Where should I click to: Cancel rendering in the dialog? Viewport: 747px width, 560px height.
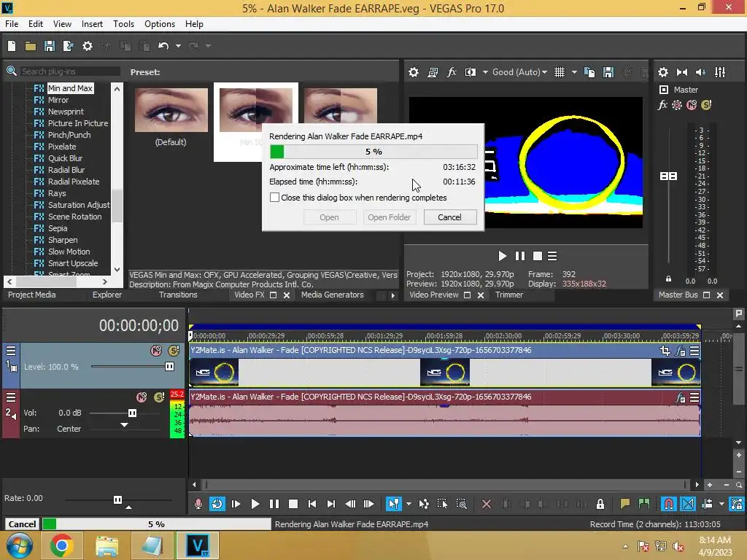coord(449,217)
